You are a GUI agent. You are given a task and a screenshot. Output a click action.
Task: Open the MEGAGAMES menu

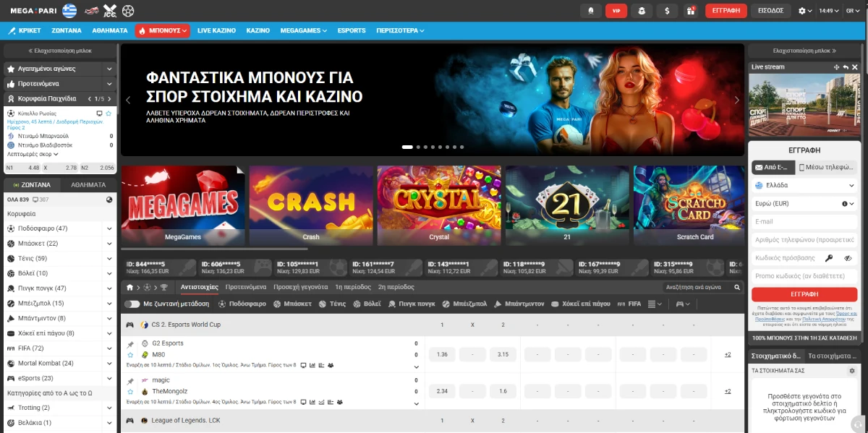click(304, 31)
